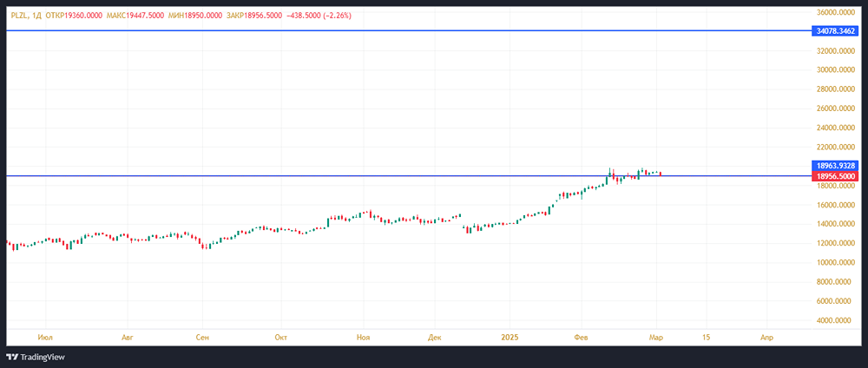Click the latest red candle near Мар

[x=661, y=174]
